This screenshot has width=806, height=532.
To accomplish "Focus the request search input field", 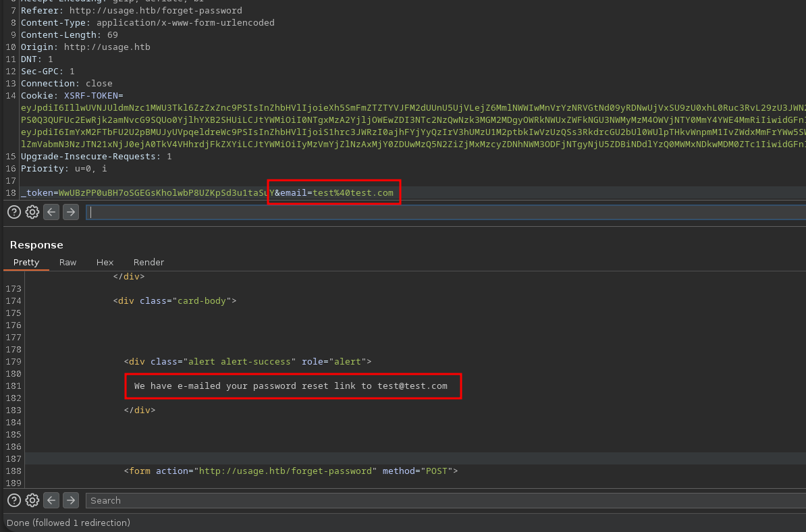I will pos(446,212).
